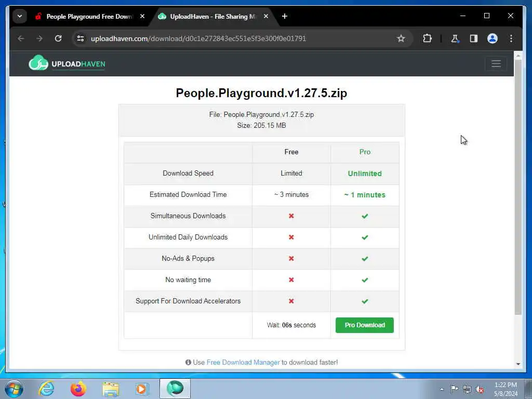Click the green check for Unlimited Daily Downloads

tap(365, 237)
